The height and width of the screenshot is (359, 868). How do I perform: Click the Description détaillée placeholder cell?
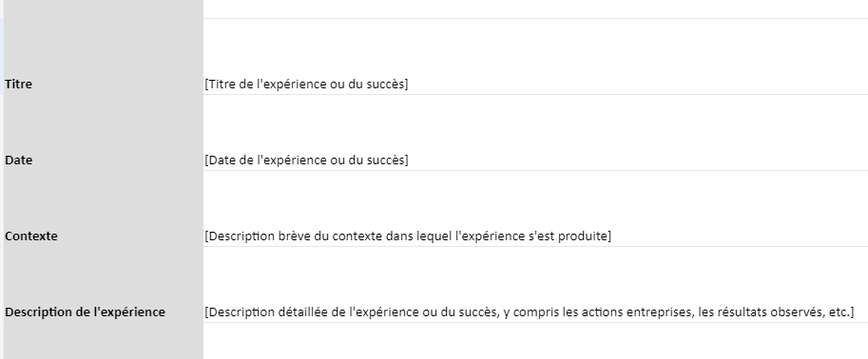(536, 284)
